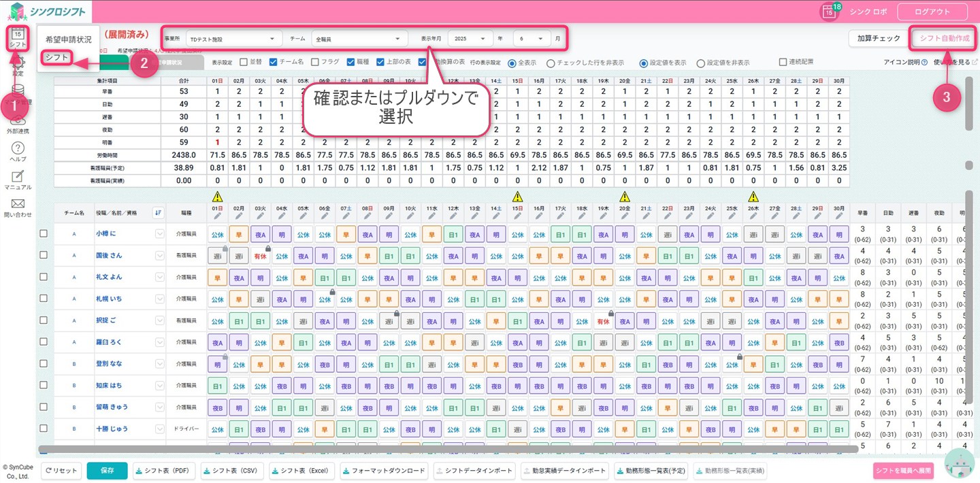Uncheck the 上部の表 checkbox
This screenshot has height=483, width=980.
(x=380, y=63)
